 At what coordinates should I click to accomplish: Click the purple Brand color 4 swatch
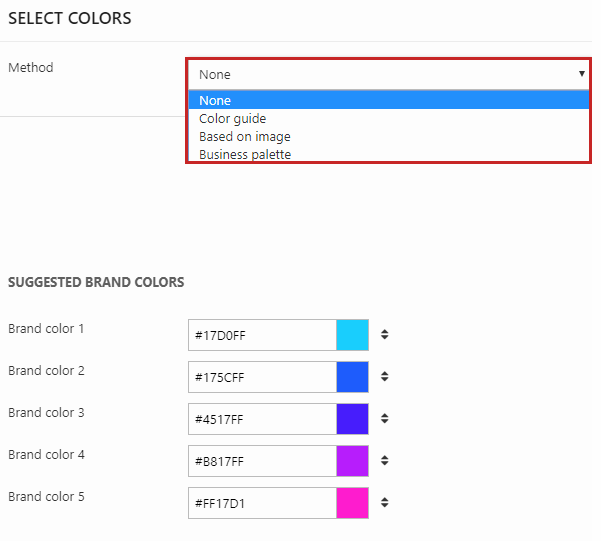[352, 461]
